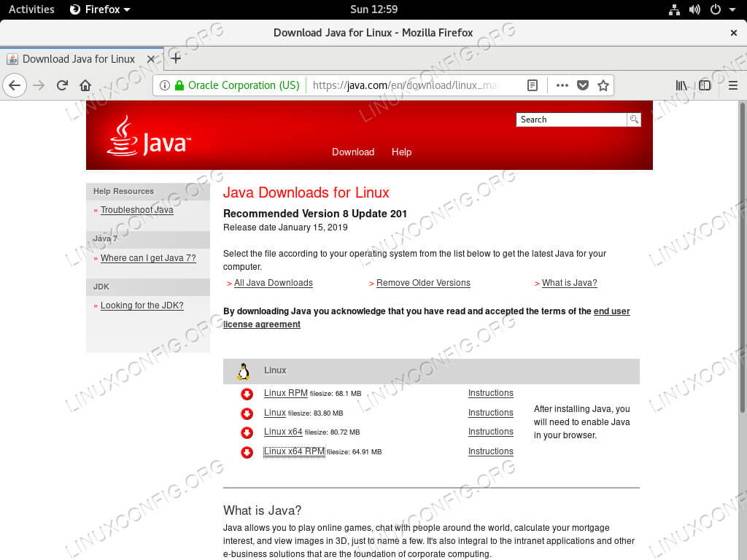Open the Troubleshoot Java link
The image size is (747, 560).
[x=136, y=210]
